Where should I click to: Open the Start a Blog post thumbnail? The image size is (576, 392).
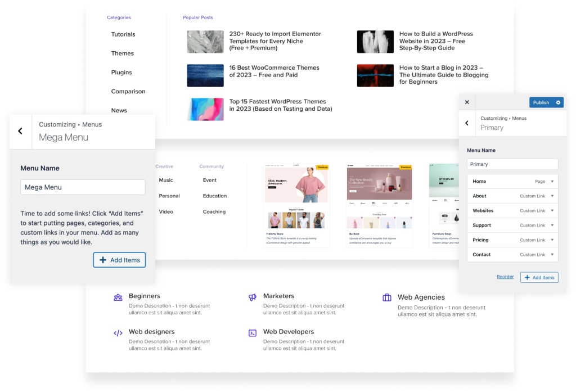pyautogui.click(x=375, y=75)
